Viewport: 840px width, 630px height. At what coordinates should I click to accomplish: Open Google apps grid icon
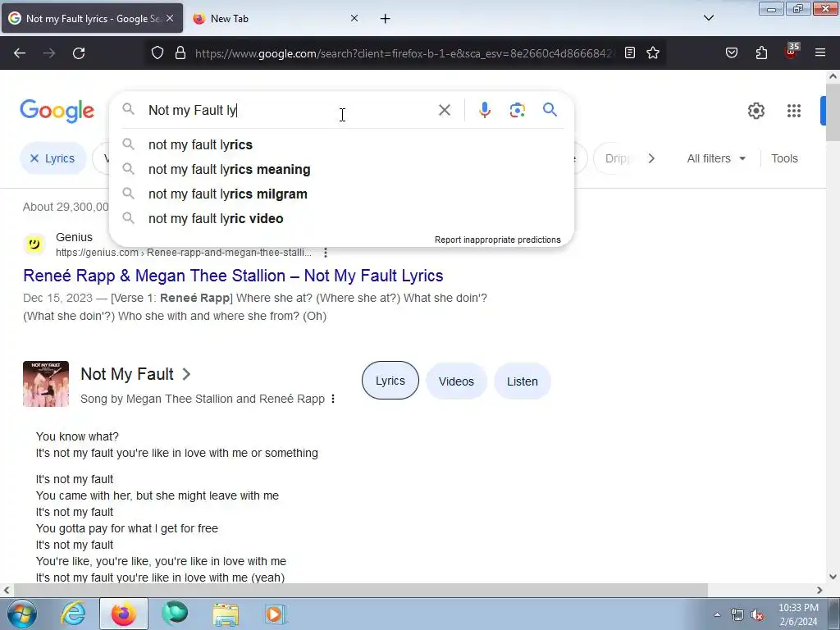793,111
